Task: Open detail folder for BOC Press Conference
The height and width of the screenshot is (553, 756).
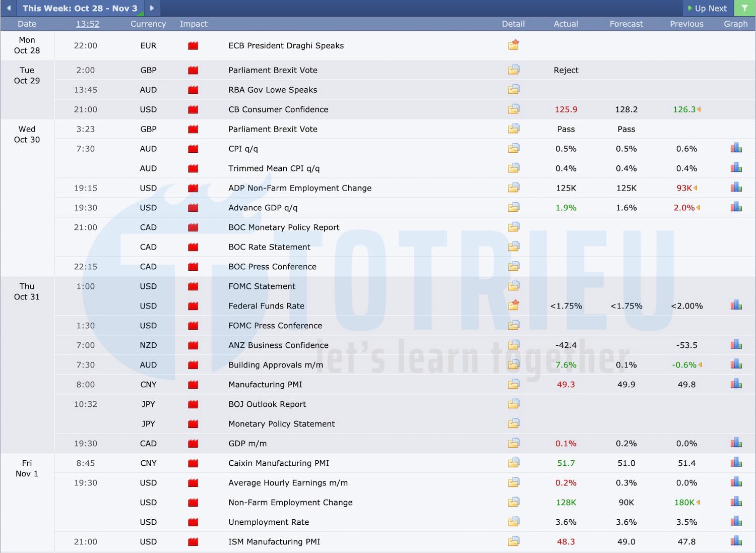Action: pyautogui.click(x=513, y=266)
